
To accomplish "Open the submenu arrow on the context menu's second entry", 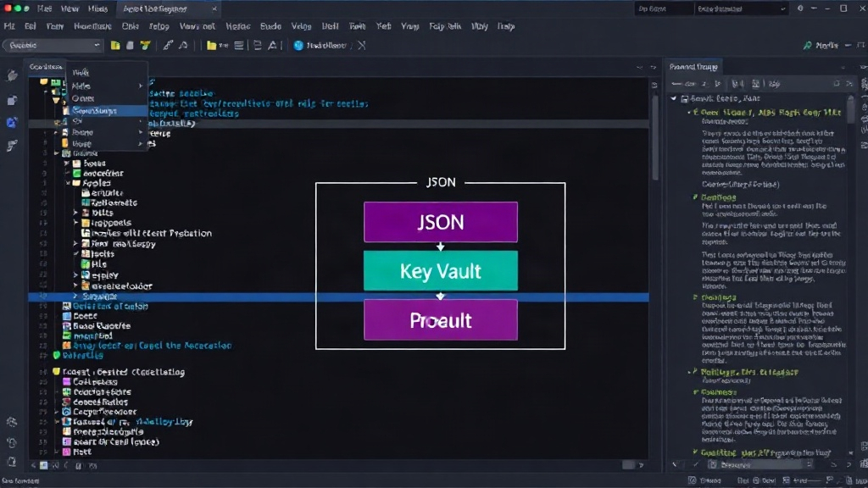I will coord(141,86).
